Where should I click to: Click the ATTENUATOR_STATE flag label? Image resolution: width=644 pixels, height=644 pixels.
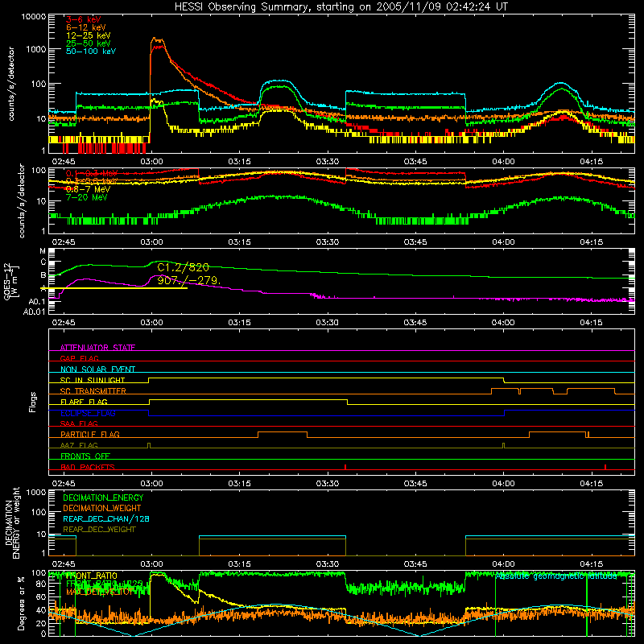pyautogui.click(x=97, y=348)
